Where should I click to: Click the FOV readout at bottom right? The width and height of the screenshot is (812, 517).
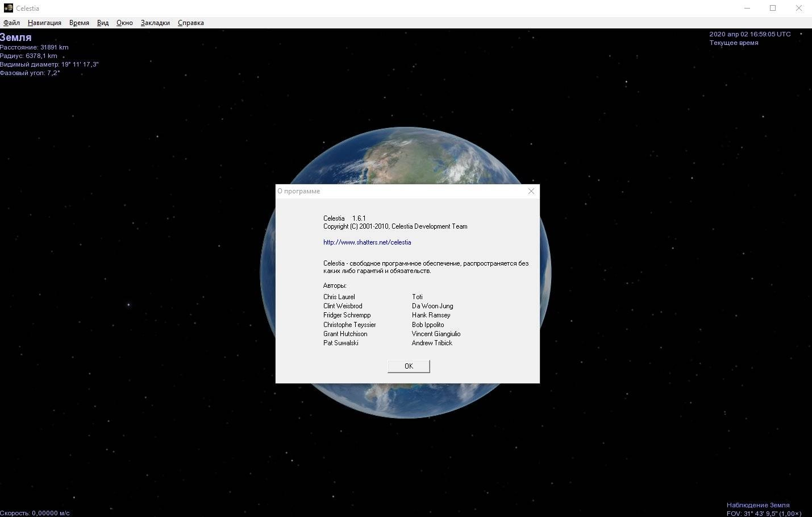[x=764, y=514]
